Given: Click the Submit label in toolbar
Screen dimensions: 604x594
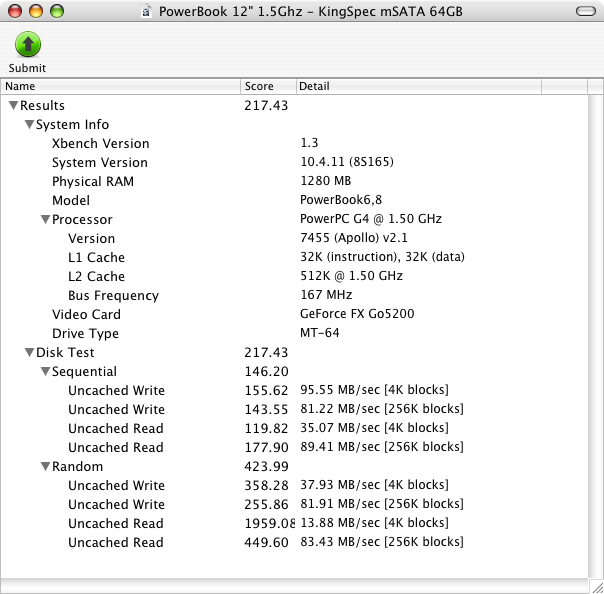Looking at the screenshot, I should tap(27, 68).
